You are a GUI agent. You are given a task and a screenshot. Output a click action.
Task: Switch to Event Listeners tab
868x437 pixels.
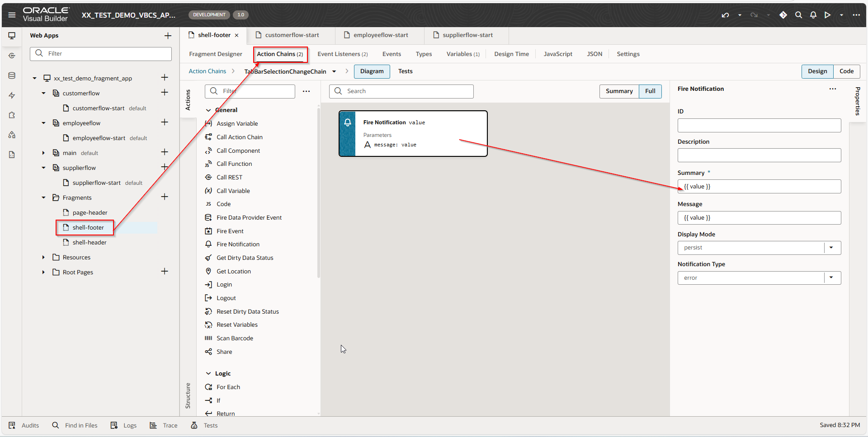click(x=342, y=54)
